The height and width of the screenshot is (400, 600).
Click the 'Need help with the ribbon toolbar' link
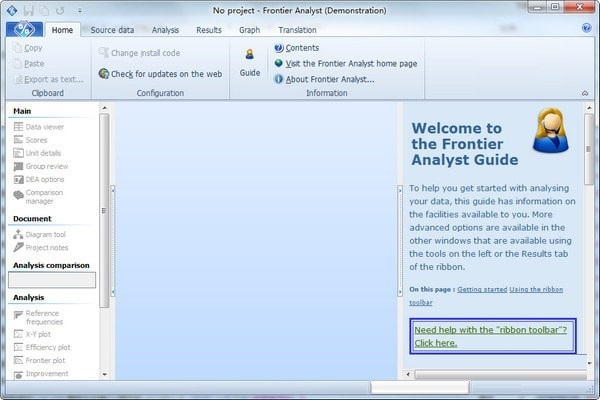tap(491, 336)
